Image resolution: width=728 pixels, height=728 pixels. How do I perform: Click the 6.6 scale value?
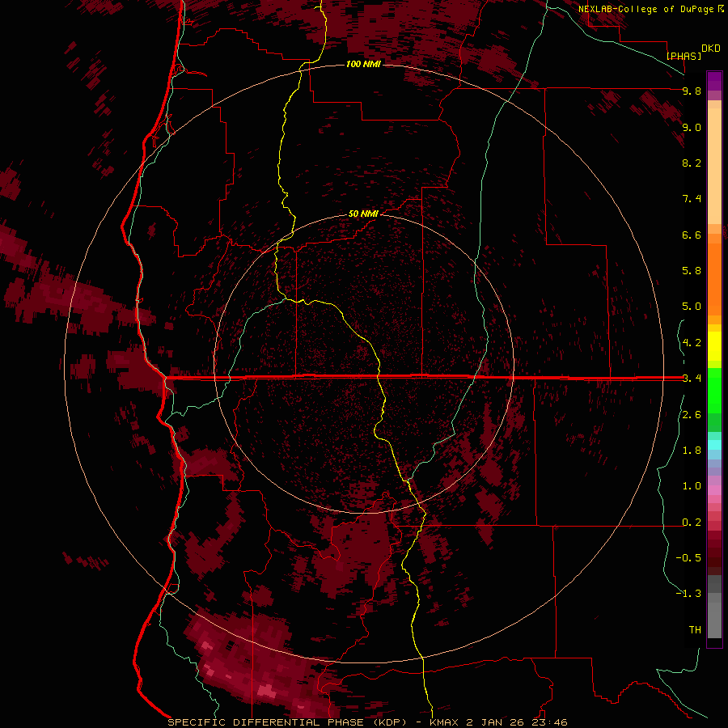[x=692, y=235]
